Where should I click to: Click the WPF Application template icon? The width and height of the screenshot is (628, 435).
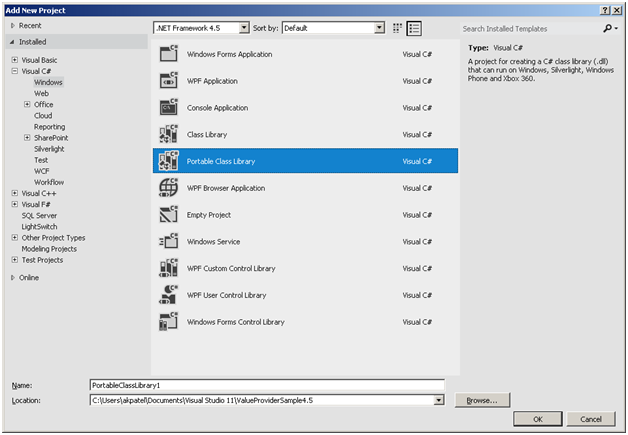[x=169, y=81]
